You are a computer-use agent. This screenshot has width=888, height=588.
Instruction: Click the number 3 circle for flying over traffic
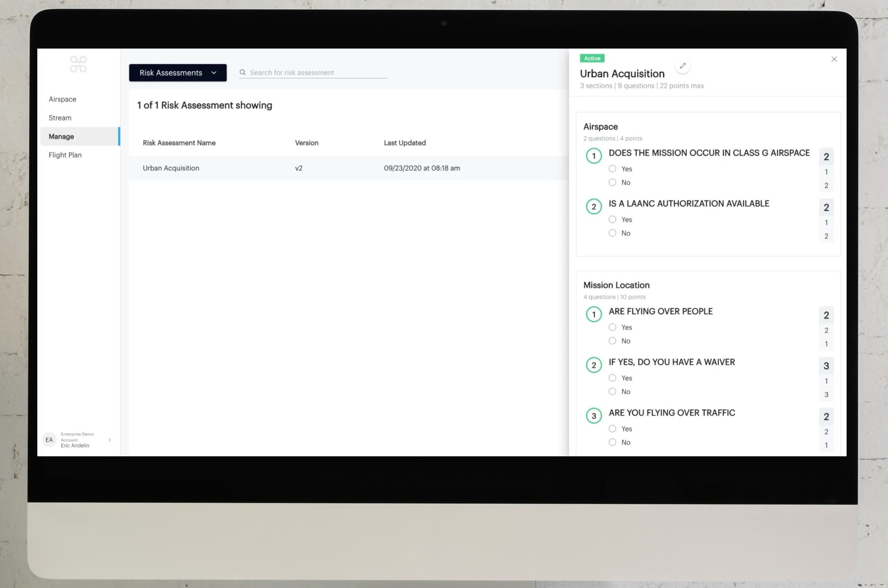tap(594, 416)
